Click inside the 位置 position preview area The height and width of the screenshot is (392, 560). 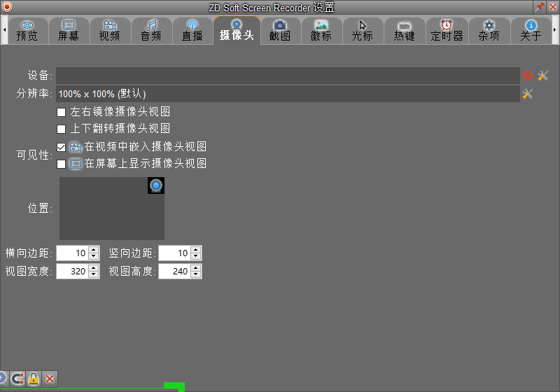(112, 209)
